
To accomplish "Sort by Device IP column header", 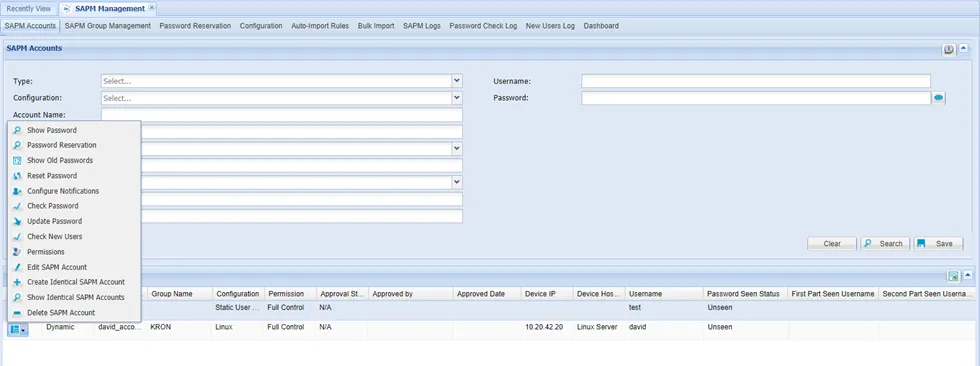I will [x=548, y=294].
